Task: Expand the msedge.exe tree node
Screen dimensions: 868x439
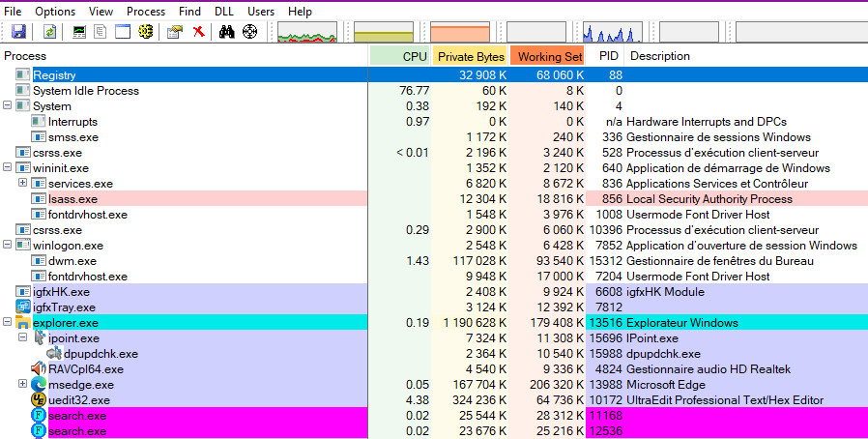Action: [x=22, y=384]
